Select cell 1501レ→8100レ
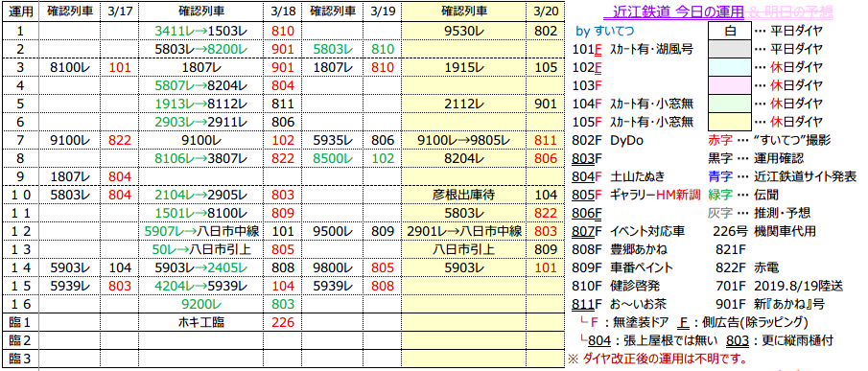868x371 pixels. (201, 213)
